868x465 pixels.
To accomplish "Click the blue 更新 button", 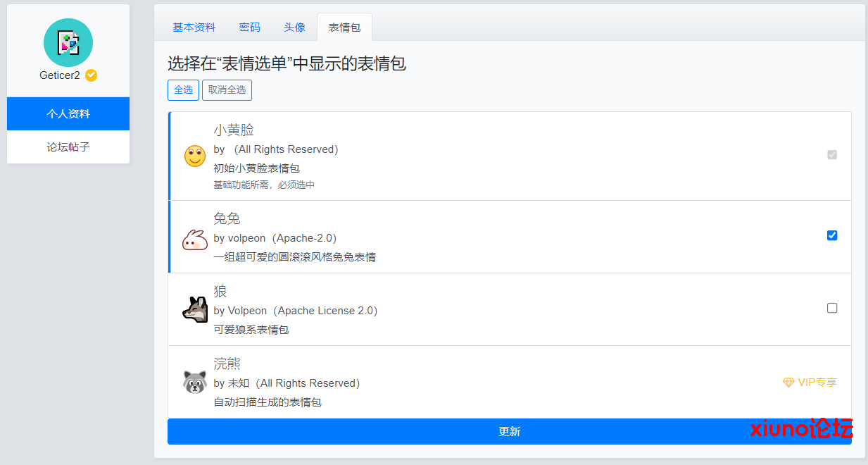I will tap(509, 431).
